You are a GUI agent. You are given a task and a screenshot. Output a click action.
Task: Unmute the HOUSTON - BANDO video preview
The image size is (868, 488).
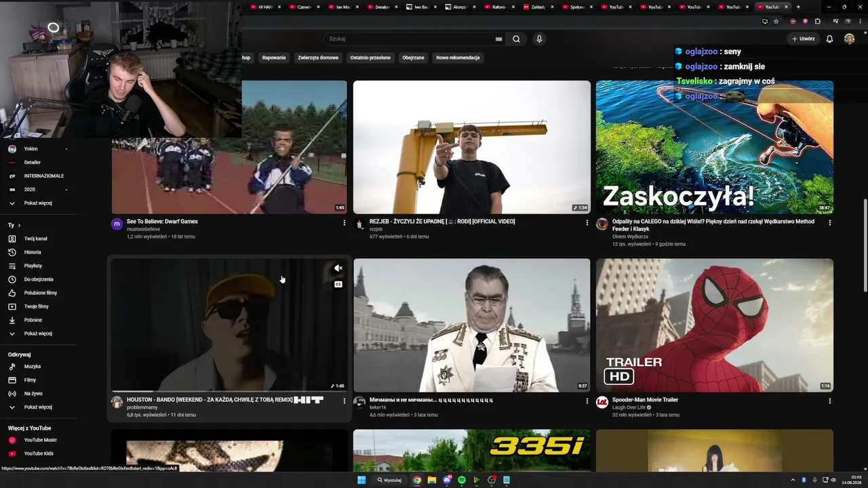pos(338,269)
